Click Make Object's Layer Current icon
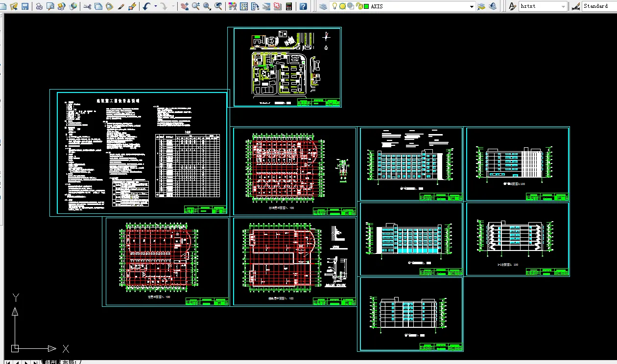This screenshot has width=617, height=364. point(481,6)
